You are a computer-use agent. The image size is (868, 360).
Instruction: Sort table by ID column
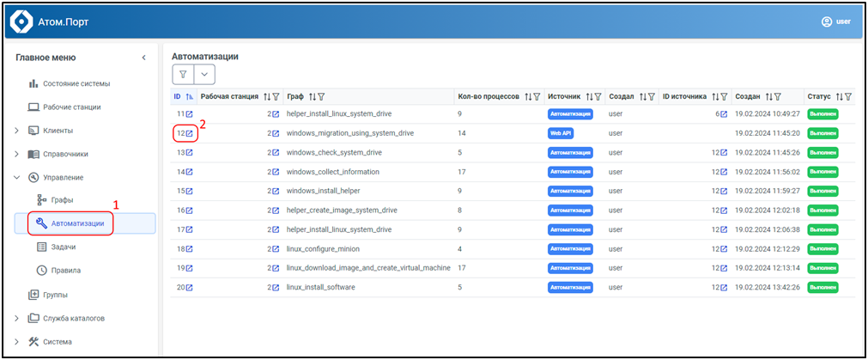coord(190,97)
